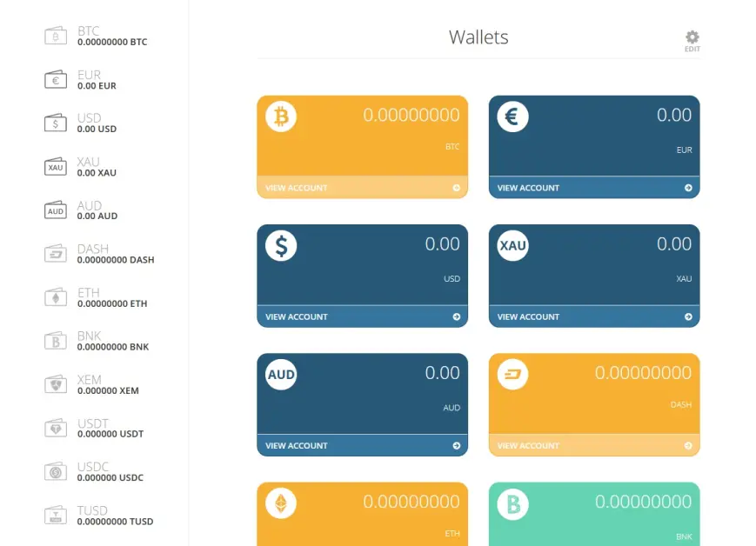Select the USD entry in the sidebar

click(x=81, y=123)
